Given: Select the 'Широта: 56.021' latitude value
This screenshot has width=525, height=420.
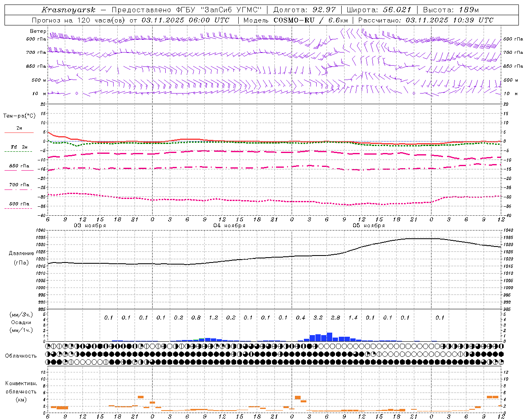Looking at the screenshot, I should coord(379,10).
